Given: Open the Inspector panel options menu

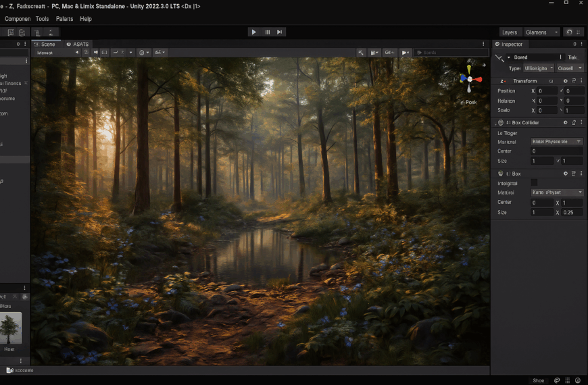Looking at the screenshot, I should tap(583, 44).
